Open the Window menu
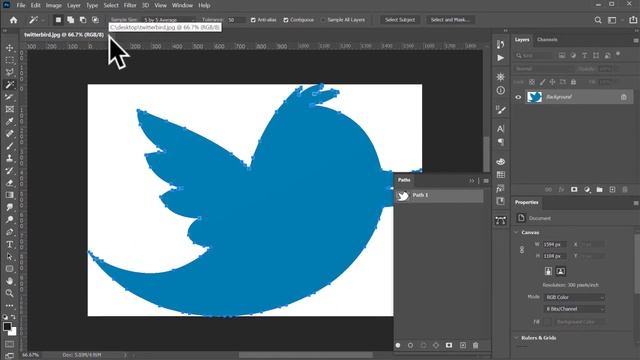Image resolution: width=640 pixels, height=360 pixels. point(182,5)
